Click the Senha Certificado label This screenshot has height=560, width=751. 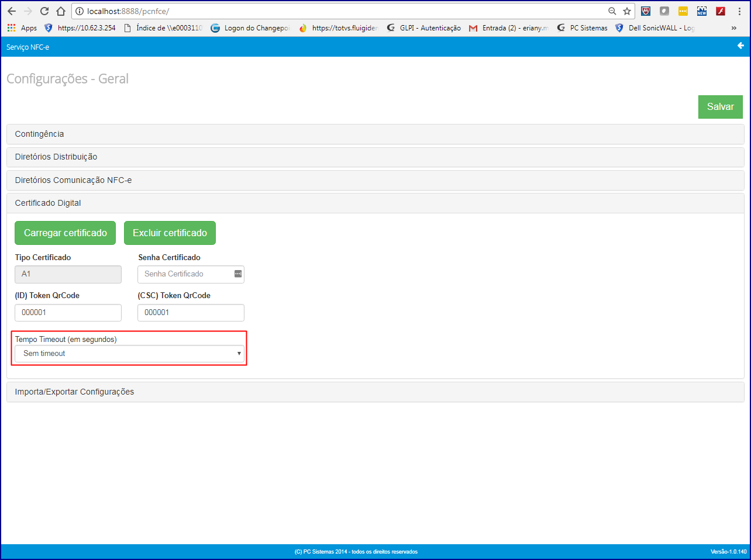[x=169, y=258]
